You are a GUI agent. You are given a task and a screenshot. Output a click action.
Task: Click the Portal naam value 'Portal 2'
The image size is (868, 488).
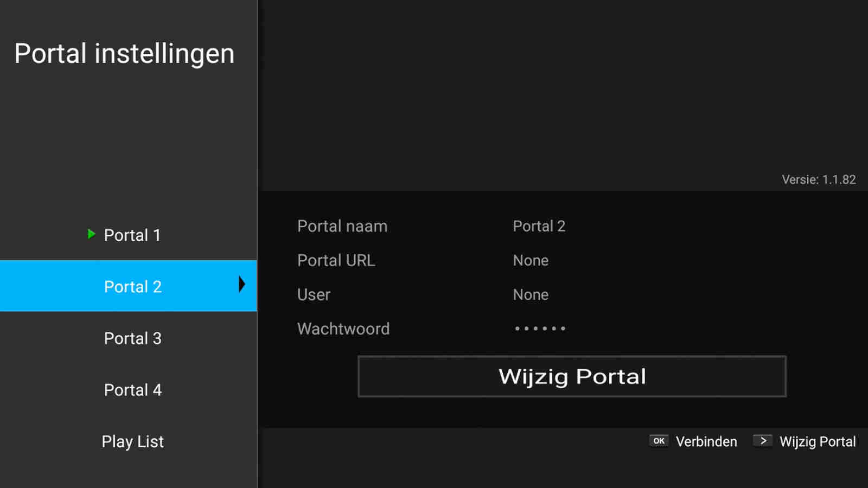click(x=539, y=226)
